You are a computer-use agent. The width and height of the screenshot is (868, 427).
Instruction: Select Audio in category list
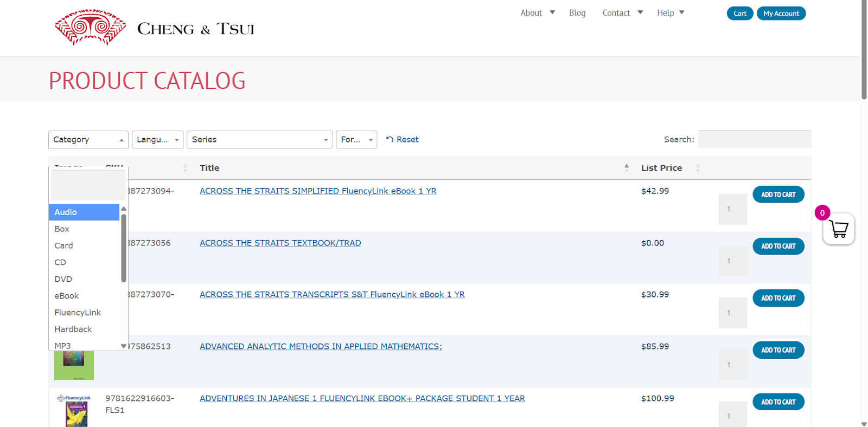point(84,212)
